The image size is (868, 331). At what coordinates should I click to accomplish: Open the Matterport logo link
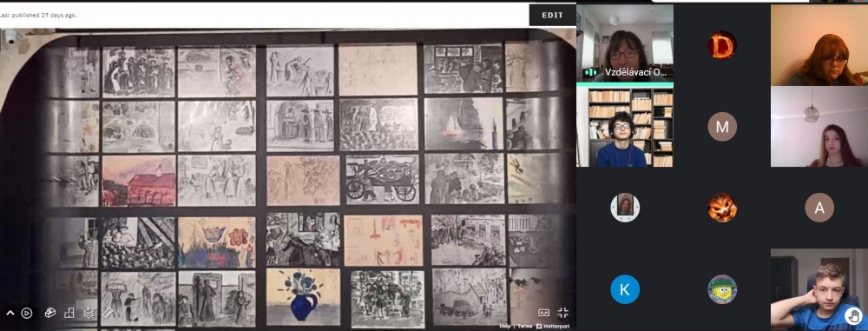tap(552, 327)
